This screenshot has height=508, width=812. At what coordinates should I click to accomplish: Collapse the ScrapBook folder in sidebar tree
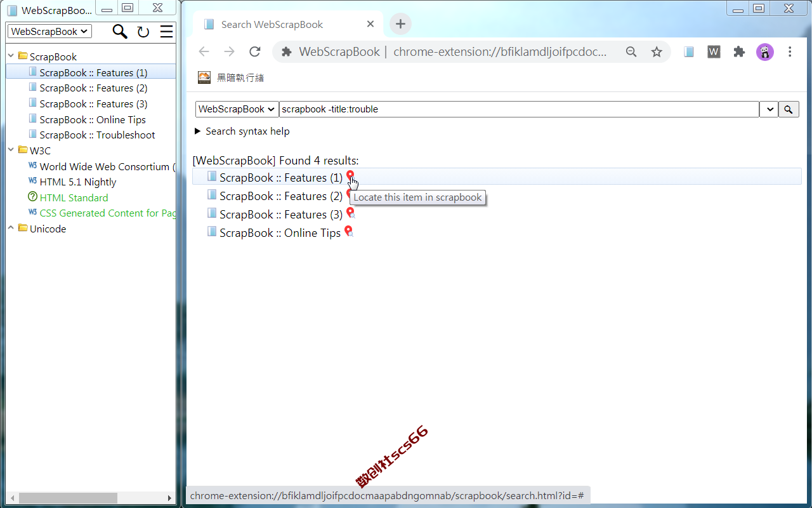(11, 57)
